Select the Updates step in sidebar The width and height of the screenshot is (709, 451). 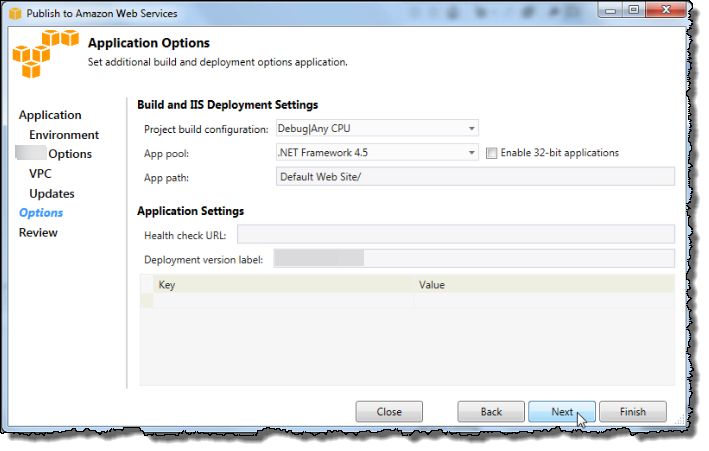[x=52, y=194]
